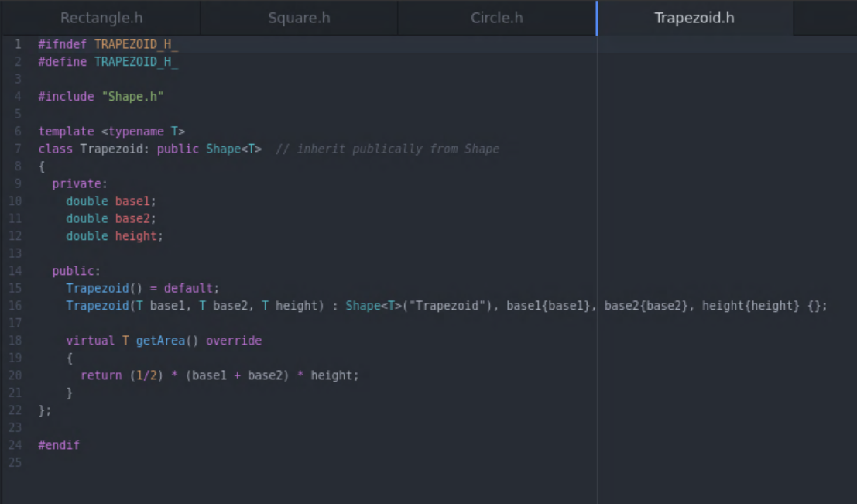Click the template keyword
This screenshot has width=857, height=504.
click(66, 132)
